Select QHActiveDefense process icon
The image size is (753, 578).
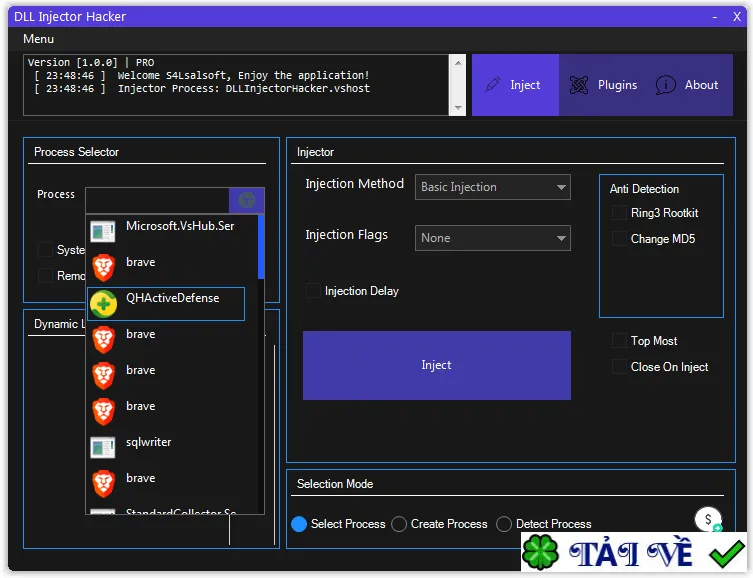pyautogui.click(x=104, y=304)
